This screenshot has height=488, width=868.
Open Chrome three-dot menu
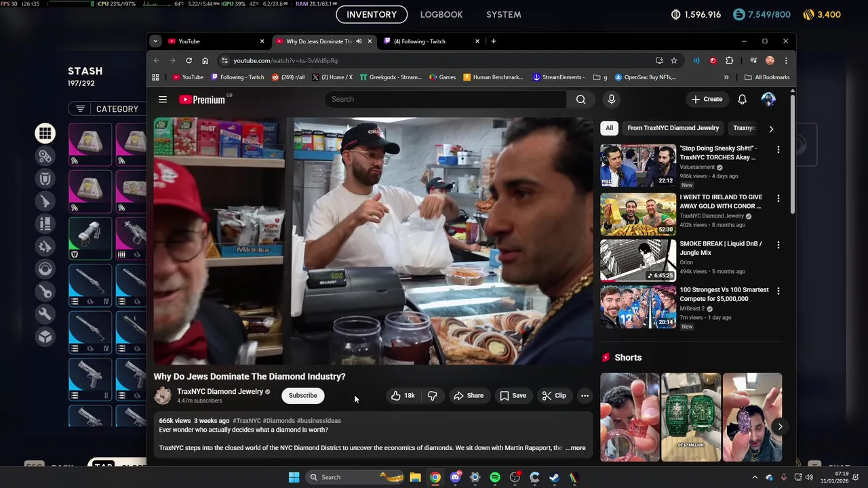tap(786, 60)
